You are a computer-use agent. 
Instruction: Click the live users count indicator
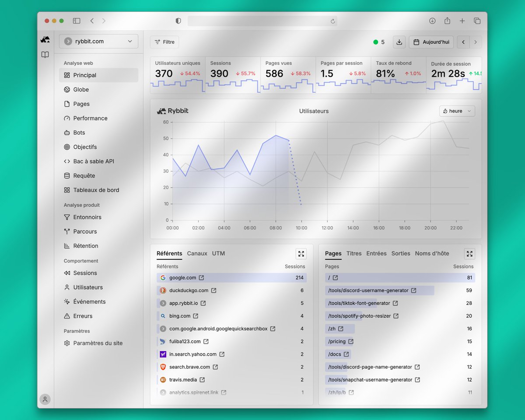coord(379,42)
